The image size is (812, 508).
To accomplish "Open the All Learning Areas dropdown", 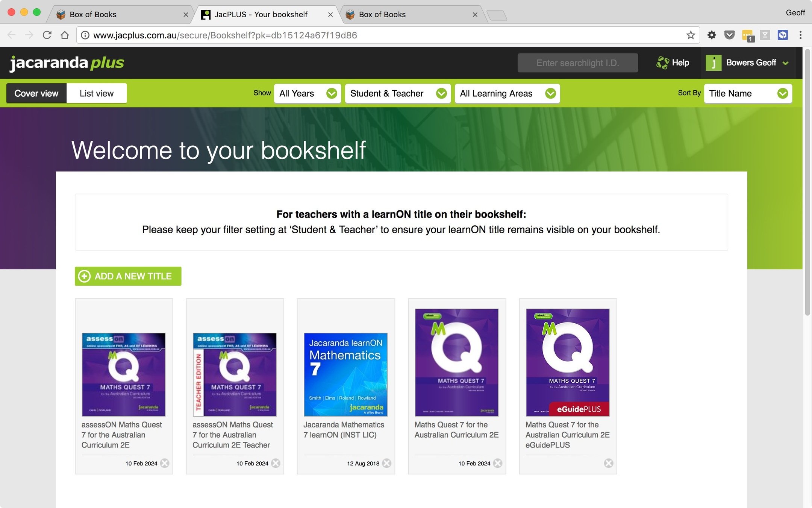I will tap(507, 93).
